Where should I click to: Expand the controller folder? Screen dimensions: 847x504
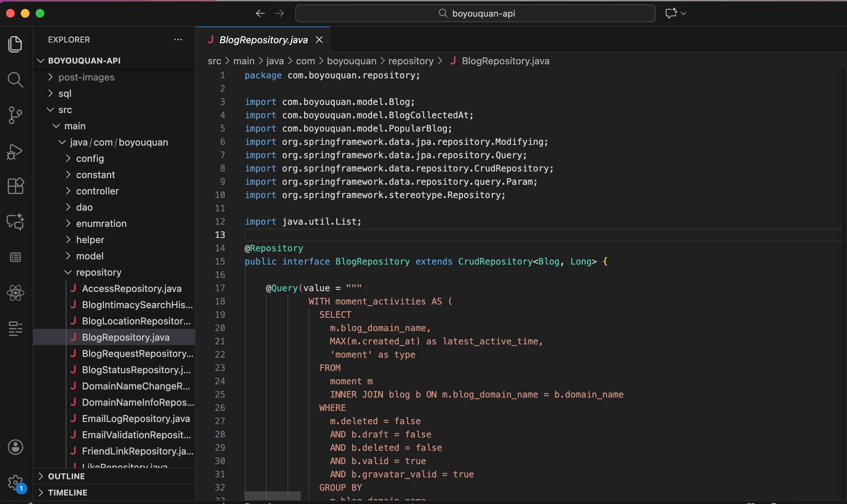pyautogui.click(x=97, y=191)
